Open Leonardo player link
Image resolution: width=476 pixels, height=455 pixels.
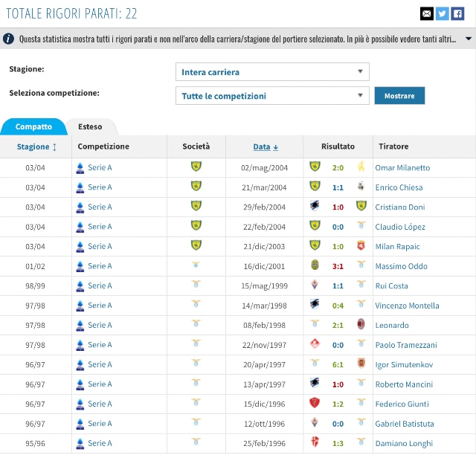pos(392,326)
